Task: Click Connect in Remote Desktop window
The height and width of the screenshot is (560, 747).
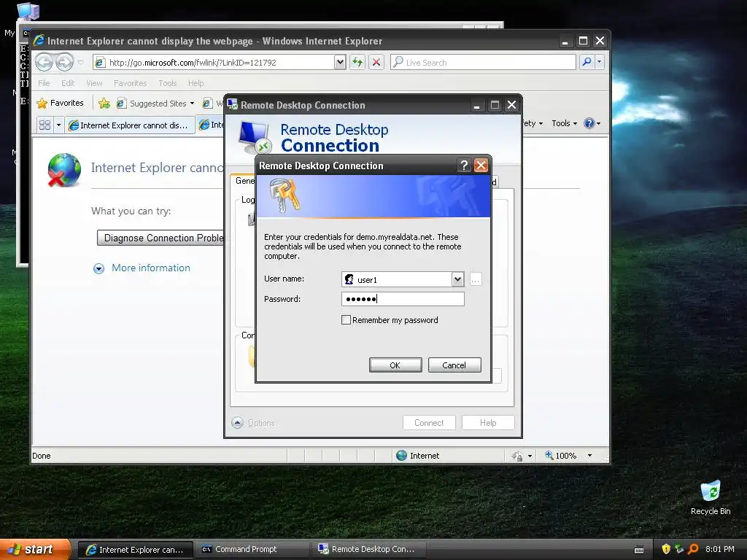Action: tap(429, 423)
